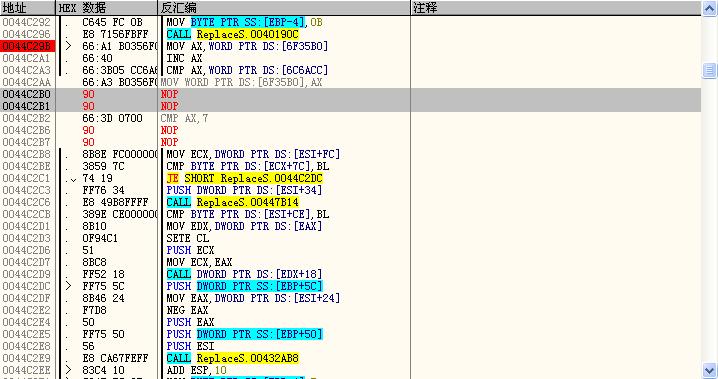This screenshot has height=379, width=718.
Task: Select address 0044C2C6
Action: coord(27,202)
